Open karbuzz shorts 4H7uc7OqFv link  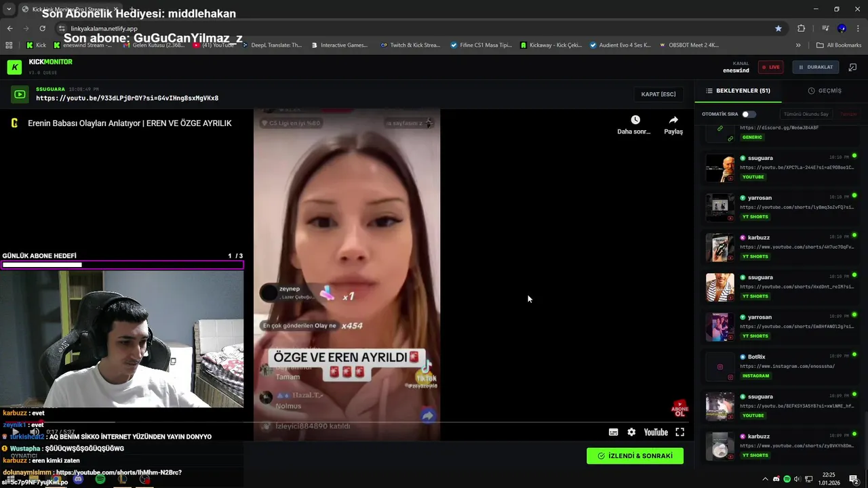[796, 247]
